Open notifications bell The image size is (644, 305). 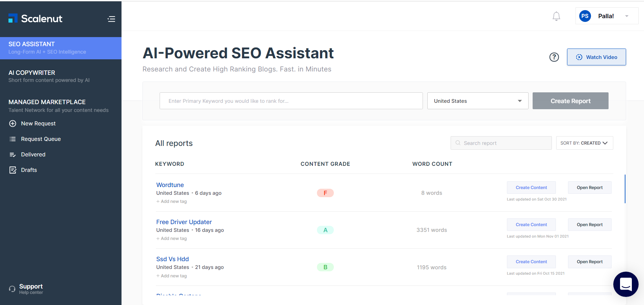(556, 16)
